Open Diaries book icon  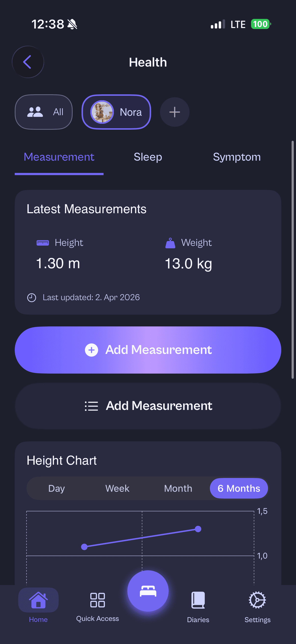198,600
